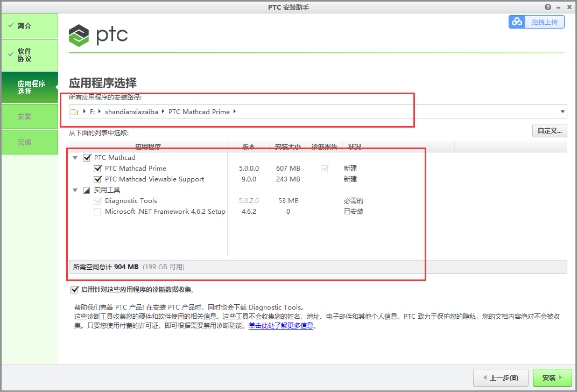Expand the breadcrumb arrow after F:

[x=100, y=111]
